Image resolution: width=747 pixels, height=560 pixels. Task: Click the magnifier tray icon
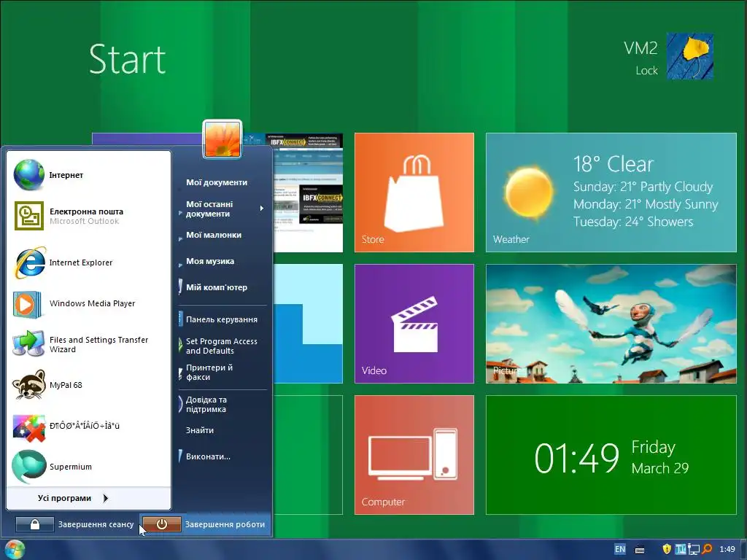(x=708, y=549)
